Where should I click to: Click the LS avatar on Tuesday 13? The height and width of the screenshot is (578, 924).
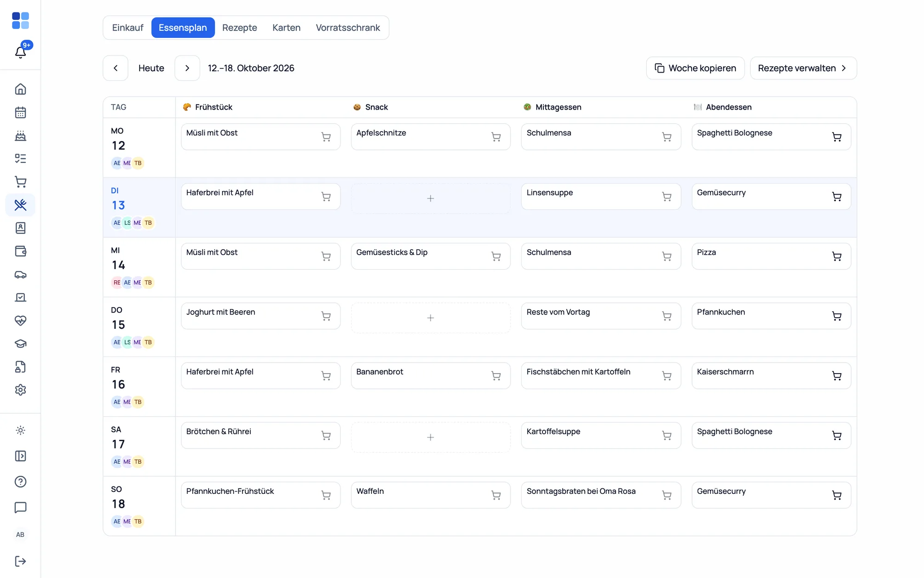(x=128, y=223)
